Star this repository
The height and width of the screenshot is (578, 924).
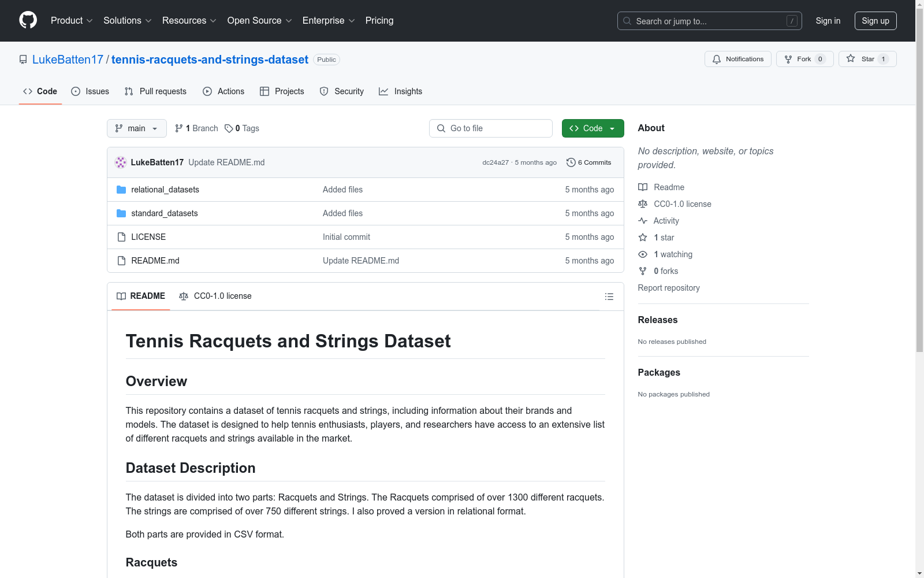[866, 59]
